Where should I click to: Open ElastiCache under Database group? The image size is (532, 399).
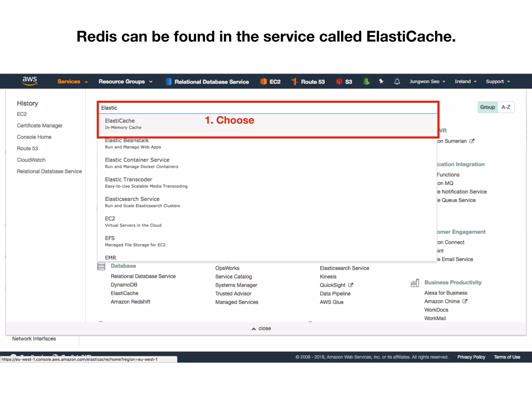124,293
